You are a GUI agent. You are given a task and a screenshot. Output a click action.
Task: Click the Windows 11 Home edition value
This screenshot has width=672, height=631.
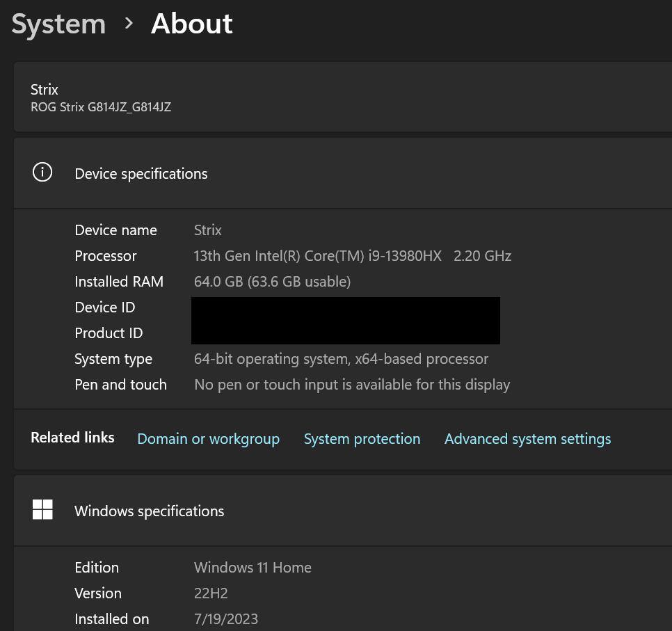coord(253,568)
